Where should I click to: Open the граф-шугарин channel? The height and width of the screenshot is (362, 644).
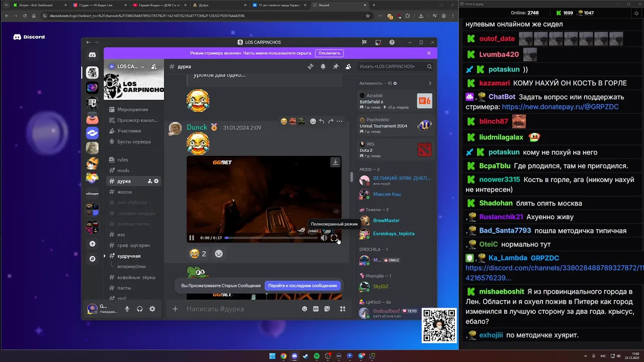pos(133,245)
